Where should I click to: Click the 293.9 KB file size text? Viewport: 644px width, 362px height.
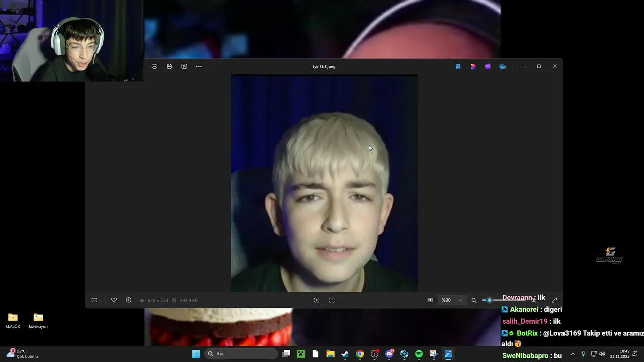pos(189,300)
